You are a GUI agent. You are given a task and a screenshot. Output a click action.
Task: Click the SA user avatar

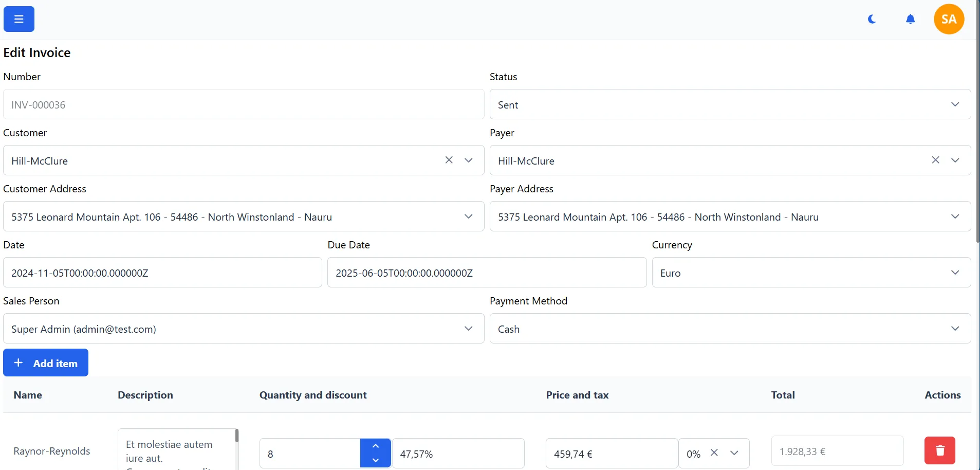click(948, 19)
